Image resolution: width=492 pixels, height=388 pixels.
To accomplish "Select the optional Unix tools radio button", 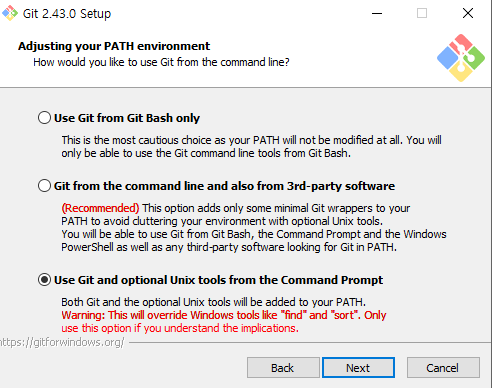I will [x=44, y=280].
